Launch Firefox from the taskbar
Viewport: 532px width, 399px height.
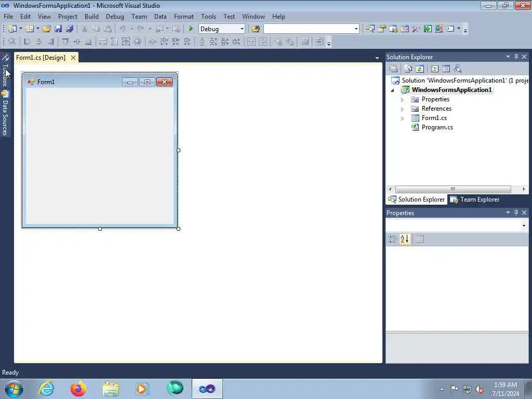click(x=78, y=389)
